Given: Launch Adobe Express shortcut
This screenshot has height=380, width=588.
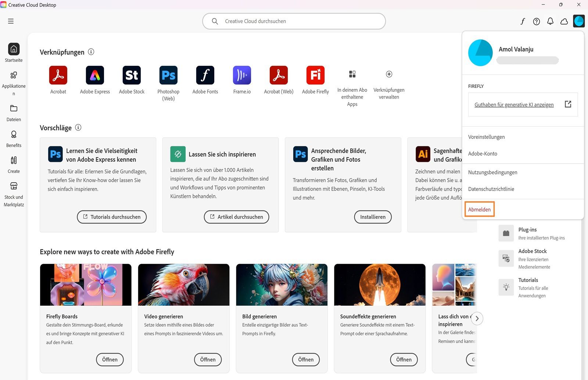Looking at the screenshot, I should click(x=95, y=75).
